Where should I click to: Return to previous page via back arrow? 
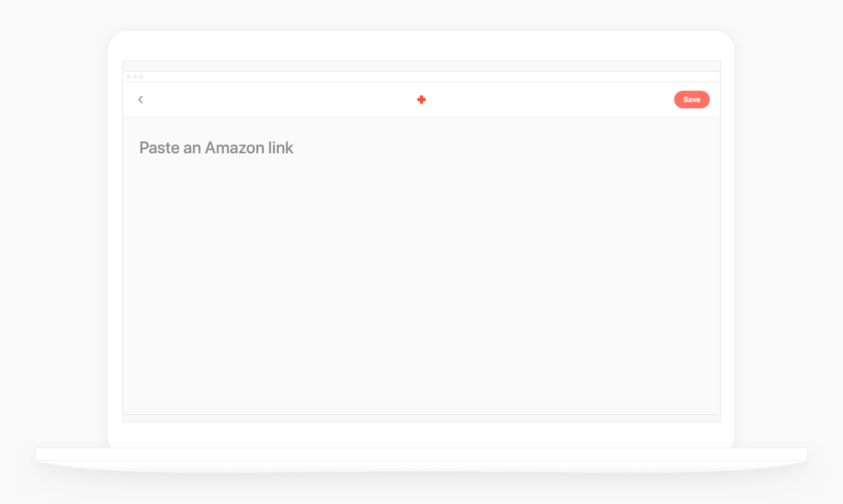coord(141,99)
